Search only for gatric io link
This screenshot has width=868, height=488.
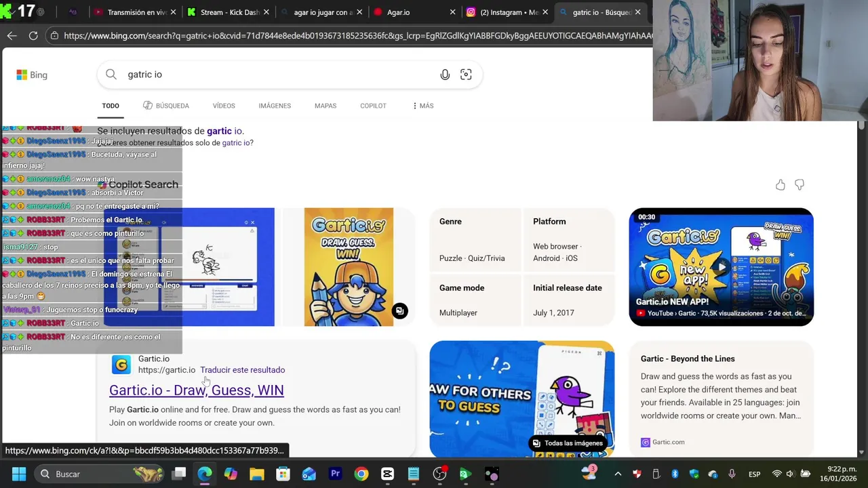coord(237,143)
